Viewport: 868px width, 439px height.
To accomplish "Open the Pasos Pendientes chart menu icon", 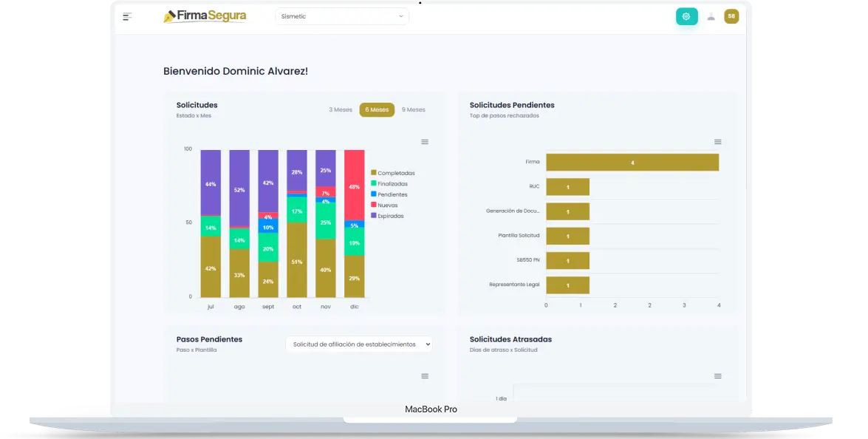I will (425, 376).
